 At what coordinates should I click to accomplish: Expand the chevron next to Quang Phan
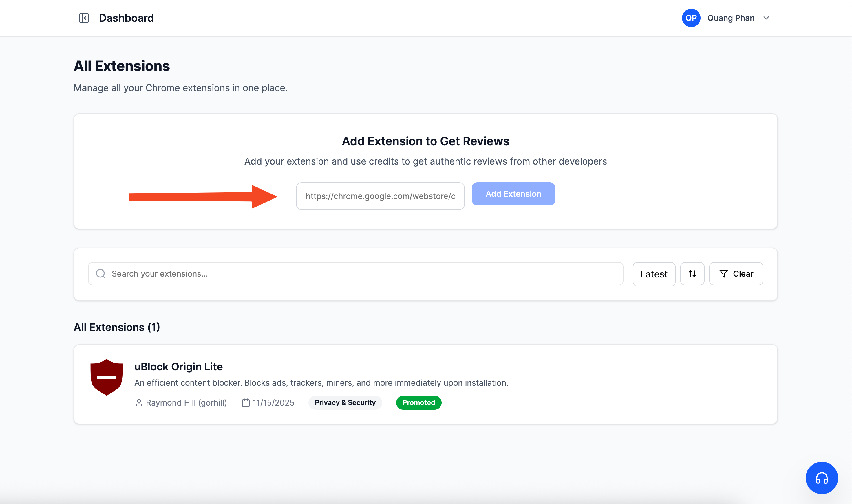766,18
